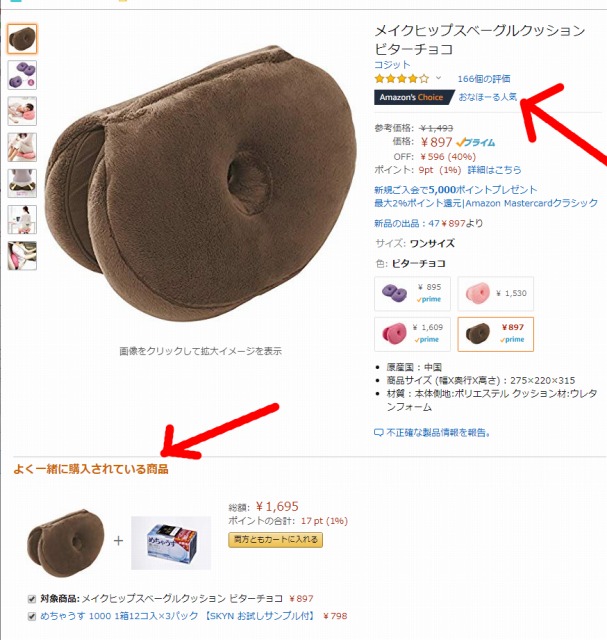Show the last thumbnail with pink cushion
Image resolution: width=607 pixels, height=640 pixels.
point(22,256)
